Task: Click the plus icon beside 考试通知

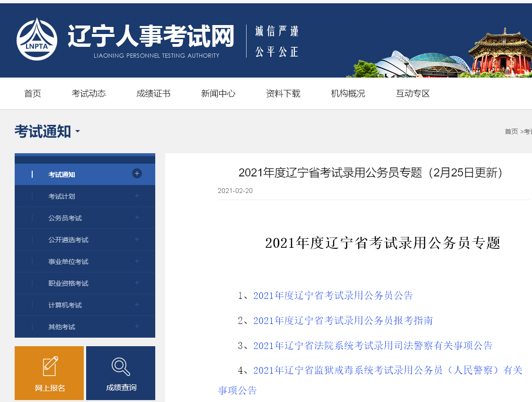Action: tap(137, 174)
